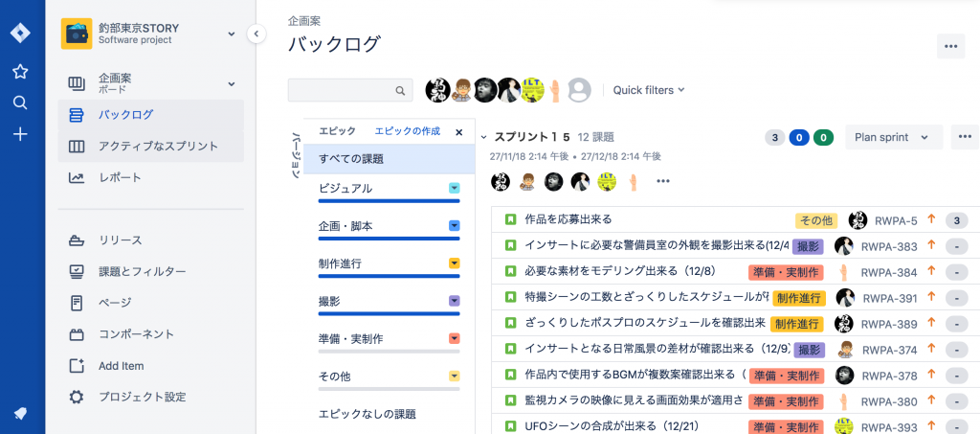
Task: Collapse the スプリント１５ sprint section
Action: pos(483,138)
